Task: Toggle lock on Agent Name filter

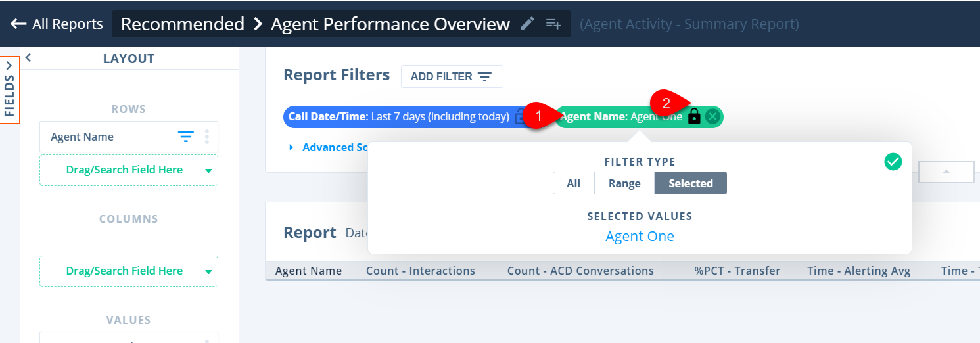Action: pyautogui.click(x=694, y=117)
